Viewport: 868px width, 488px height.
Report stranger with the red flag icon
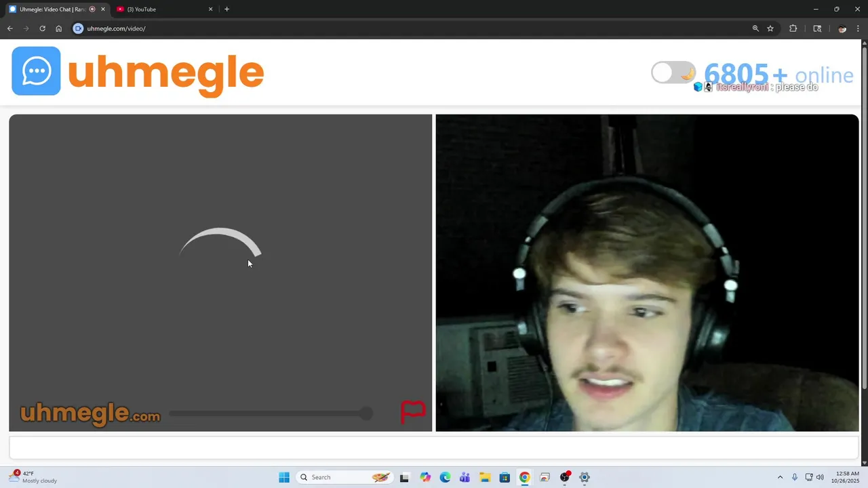point(413,411)
